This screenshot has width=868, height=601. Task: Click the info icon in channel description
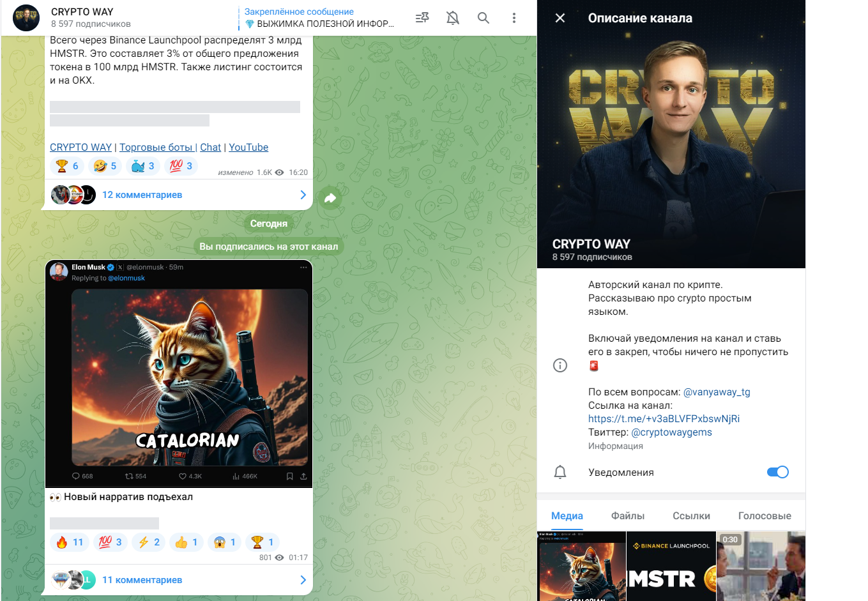click(560, 365)
